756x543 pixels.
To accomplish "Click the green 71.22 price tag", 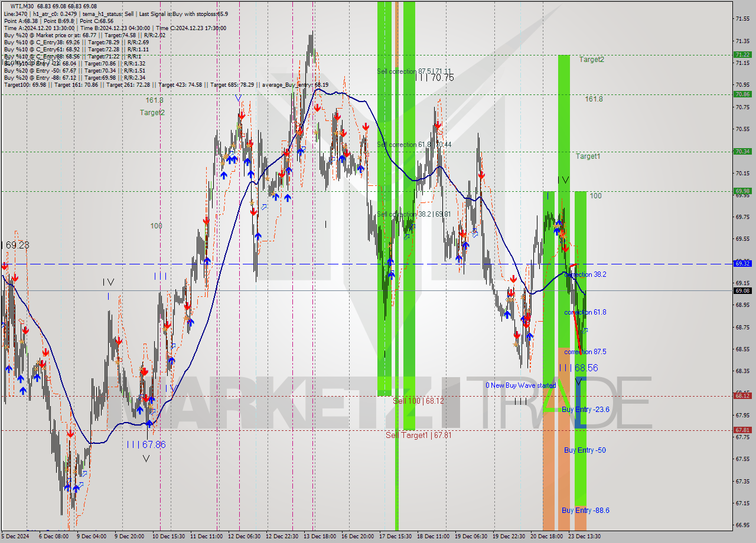I will click(742, 54).
